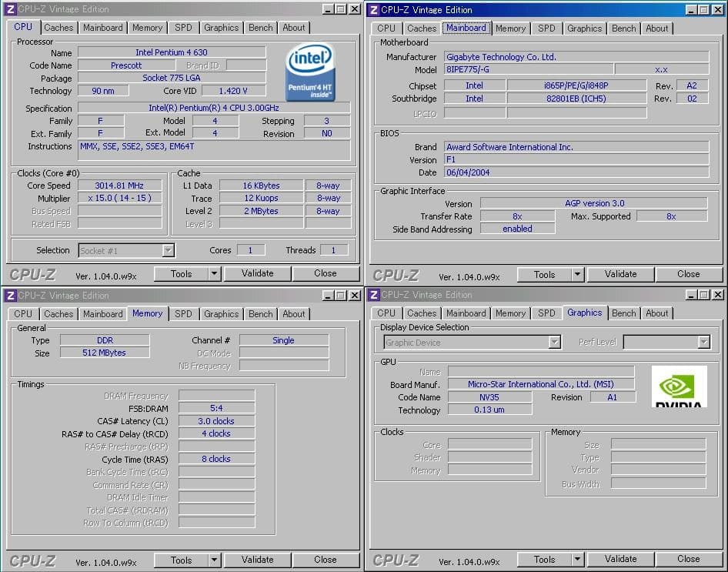Image resolution: width=728 pixels, height=572 pixels.
Task: Open the About tab in the Graphics window
Action: click(657, 313)
